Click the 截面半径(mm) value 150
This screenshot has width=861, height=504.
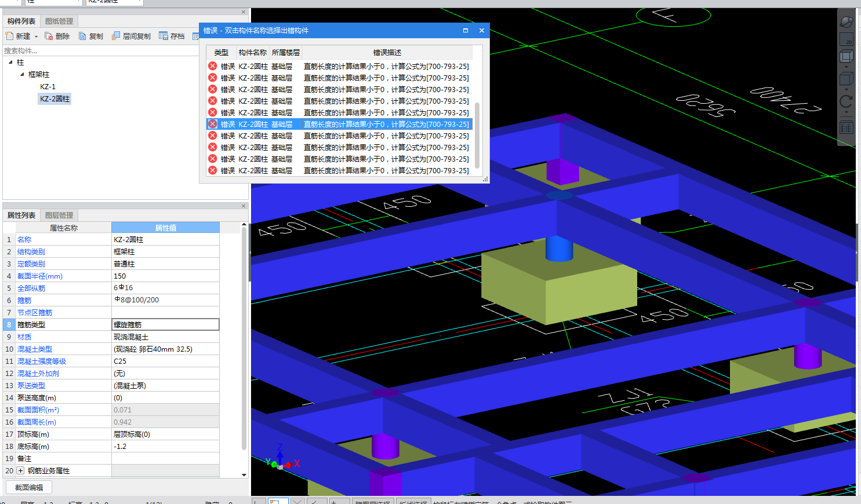165,276
